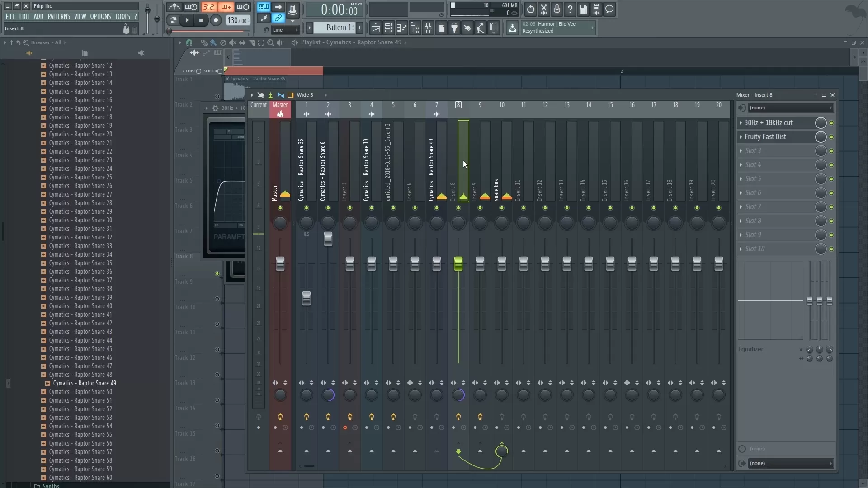
Task: Open the help question mark icon
Action: click(570, 9)
